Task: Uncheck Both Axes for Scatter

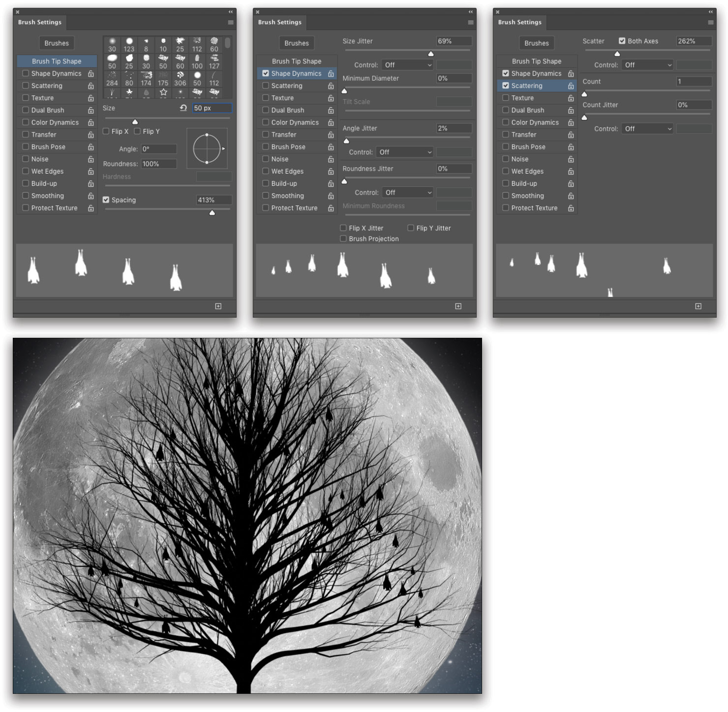Action: [x=622, y=41]
